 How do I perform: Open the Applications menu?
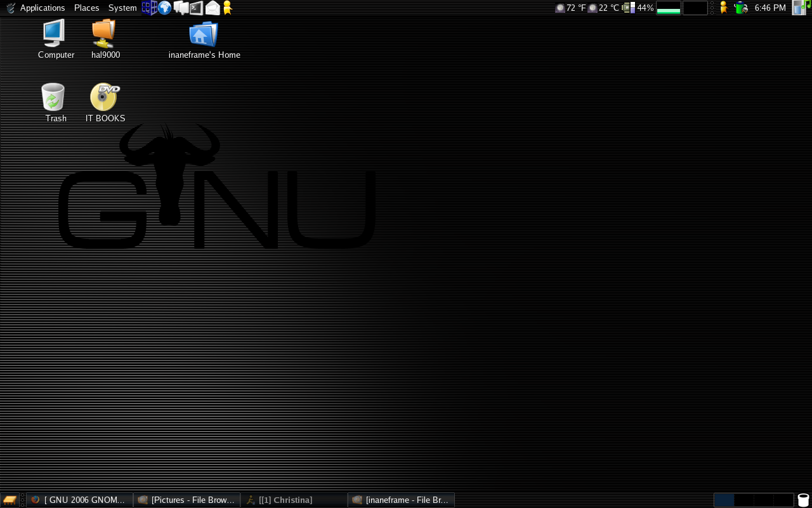pyautogui.click(x=43, y=8)
